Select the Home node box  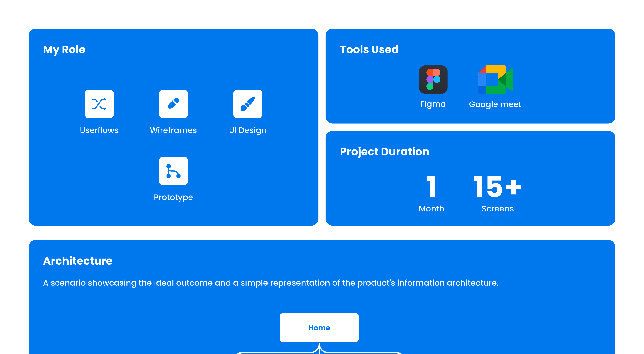(x=319, y=327)
